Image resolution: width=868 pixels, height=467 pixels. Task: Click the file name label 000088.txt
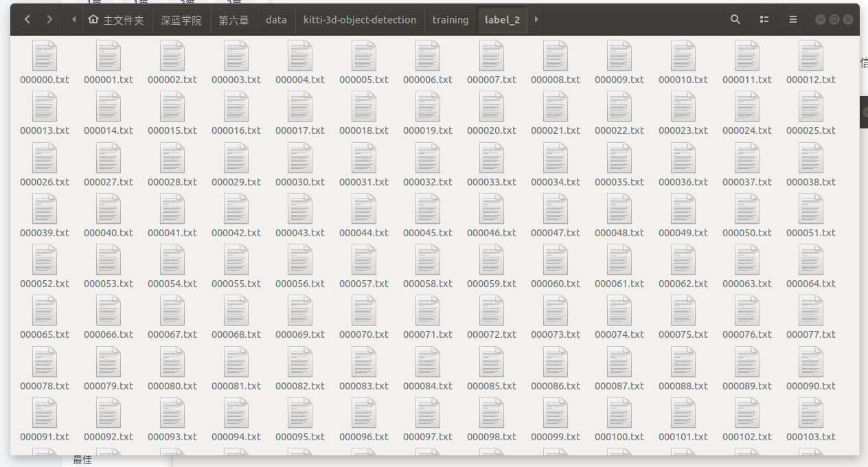pos(683,386)
